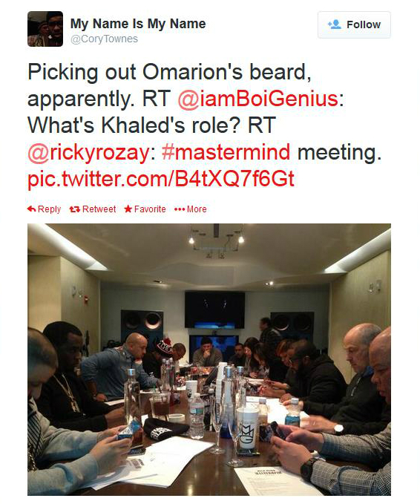
Task: Click the three-dot More icon
Action: (x=180, y=209)
